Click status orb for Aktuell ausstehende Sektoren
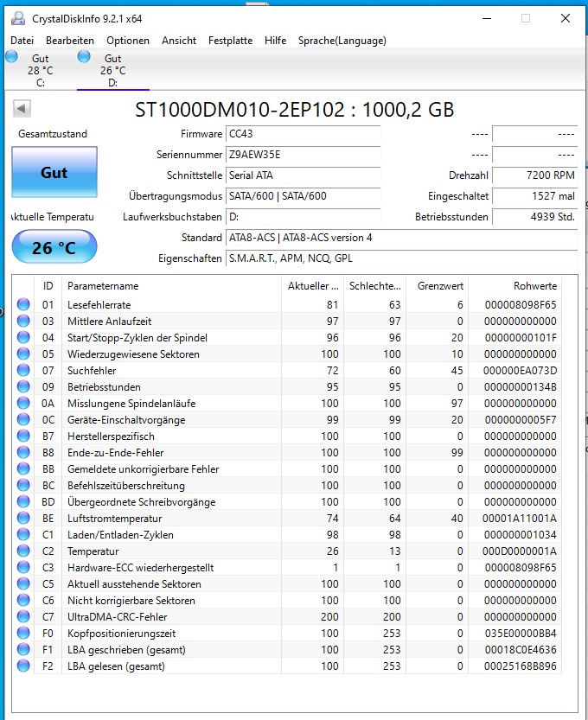The width and height of the screenshot is (588, 720). pyautogui.click(x=23, y=583)
